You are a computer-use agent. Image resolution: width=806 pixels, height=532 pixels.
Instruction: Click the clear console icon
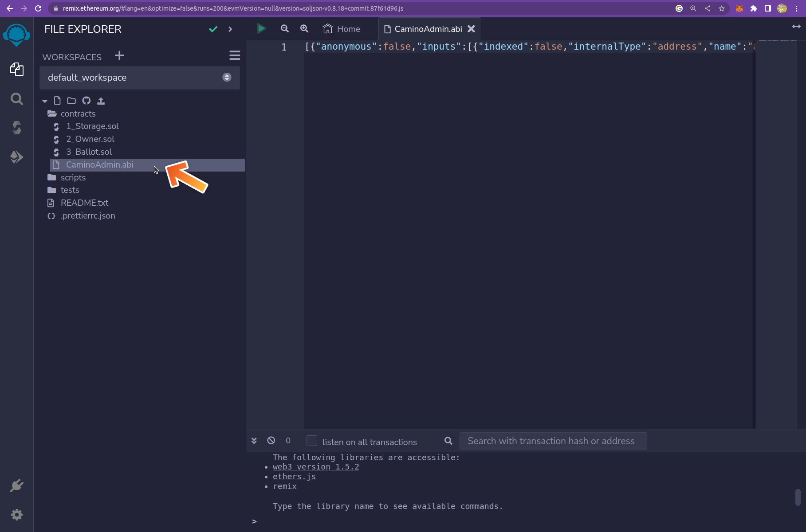tap(271, 441)
